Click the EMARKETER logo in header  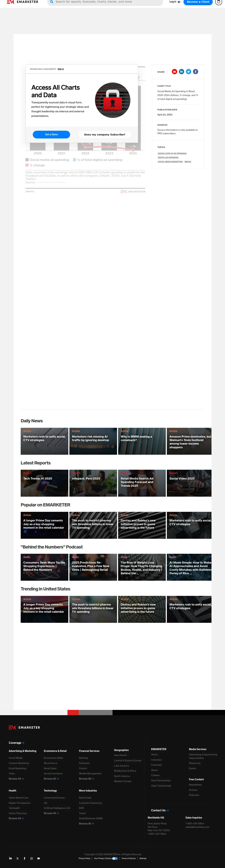(23, 2)
